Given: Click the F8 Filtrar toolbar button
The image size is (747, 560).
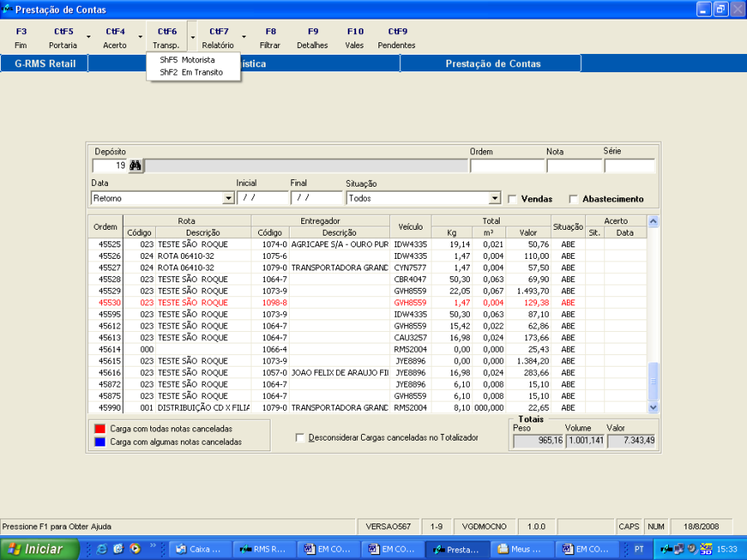Looking at the screenshot, I should tap(270, 37).
